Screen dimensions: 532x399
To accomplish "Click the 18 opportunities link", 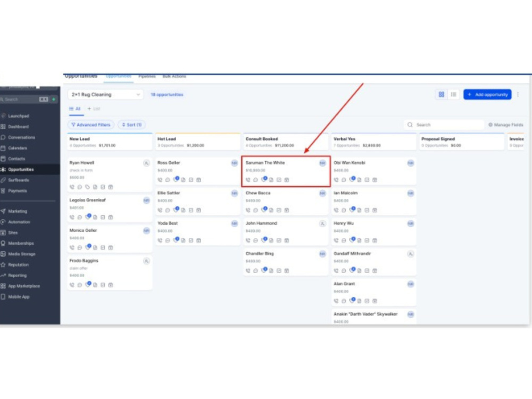I will click(x=167, y=95).
